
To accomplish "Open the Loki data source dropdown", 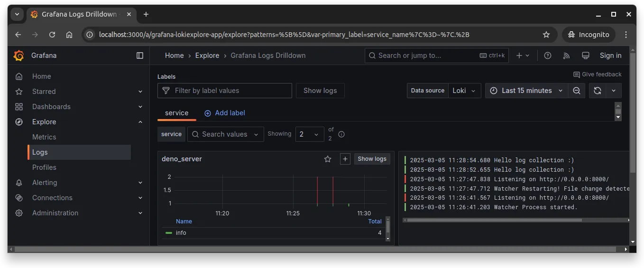I will pos(464,91).
